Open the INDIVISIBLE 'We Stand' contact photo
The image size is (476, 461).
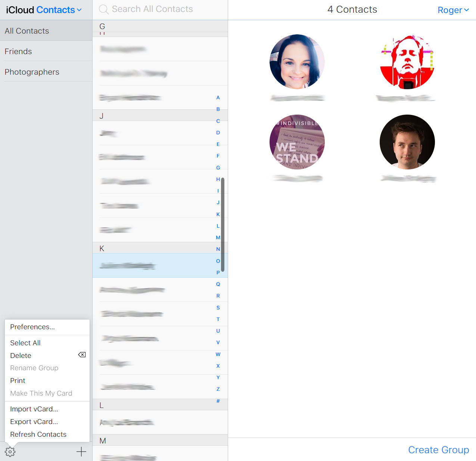(297, 142)
